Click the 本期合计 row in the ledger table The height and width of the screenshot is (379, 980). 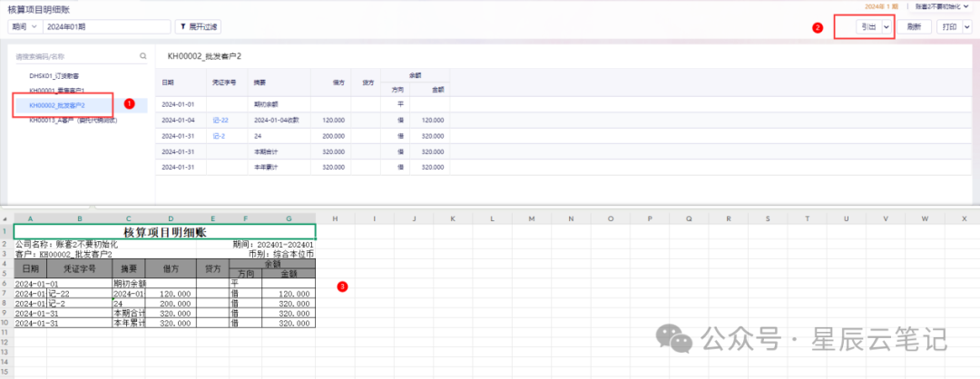tap(302, 151)
